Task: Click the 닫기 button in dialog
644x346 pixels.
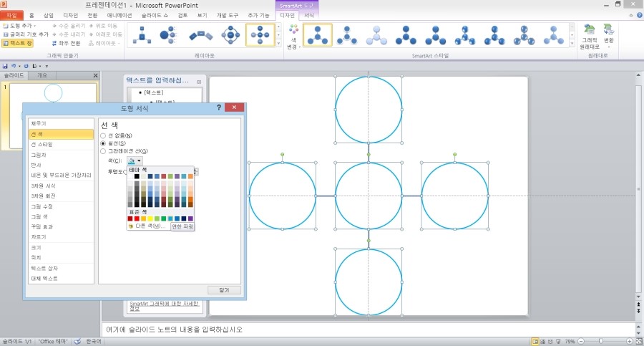Action: click(224, 289)
